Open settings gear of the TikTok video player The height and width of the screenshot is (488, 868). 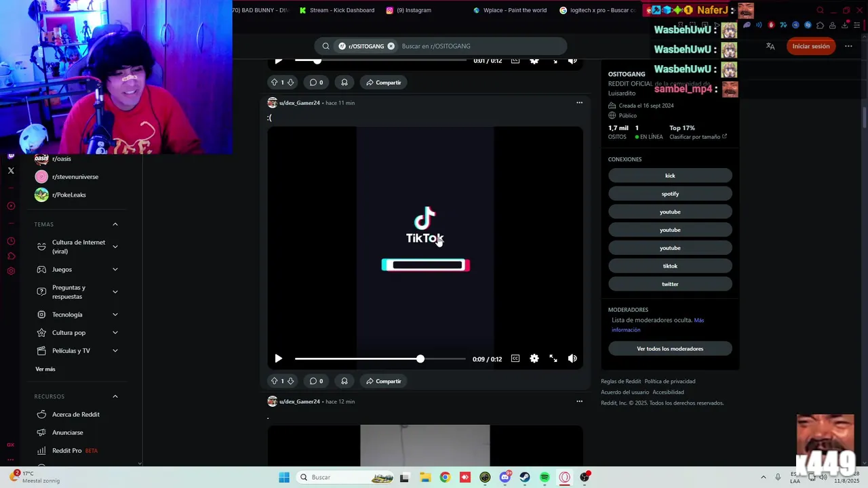tap(534, 359)
